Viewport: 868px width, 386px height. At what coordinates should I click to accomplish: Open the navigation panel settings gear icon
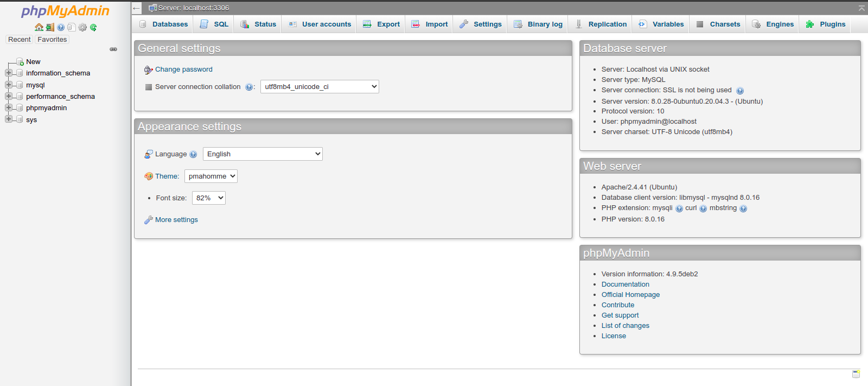(82, 27)
